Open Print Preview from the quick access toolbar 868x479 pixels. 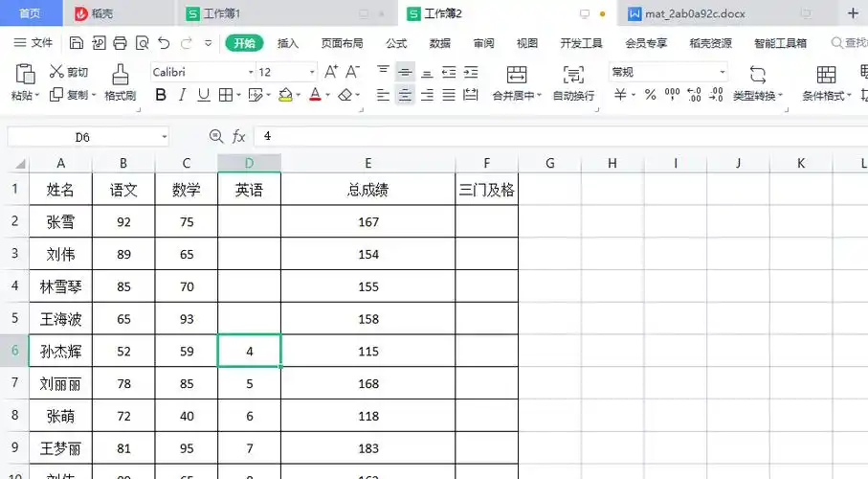143,43
